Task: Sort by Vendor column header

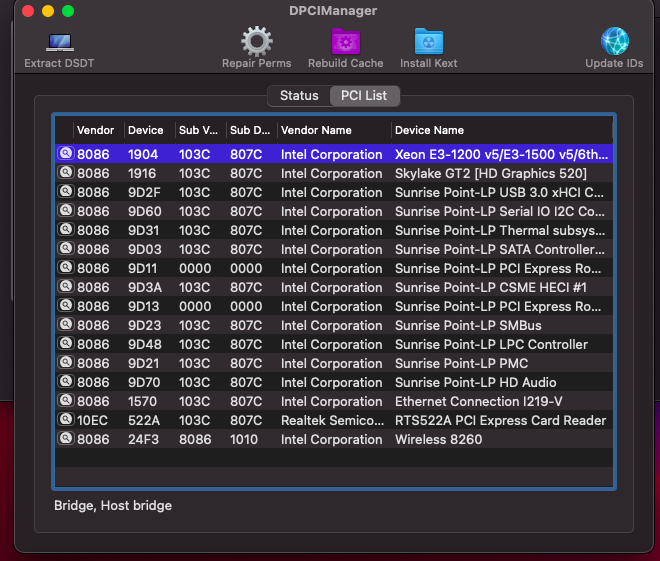Action: (96, 130)
